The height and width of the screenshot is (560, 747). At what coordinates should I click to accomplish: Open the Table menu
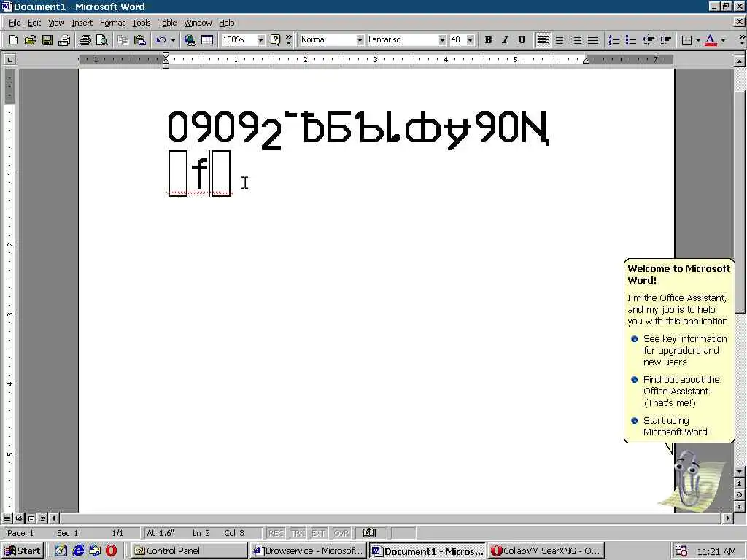pos(167,23)
